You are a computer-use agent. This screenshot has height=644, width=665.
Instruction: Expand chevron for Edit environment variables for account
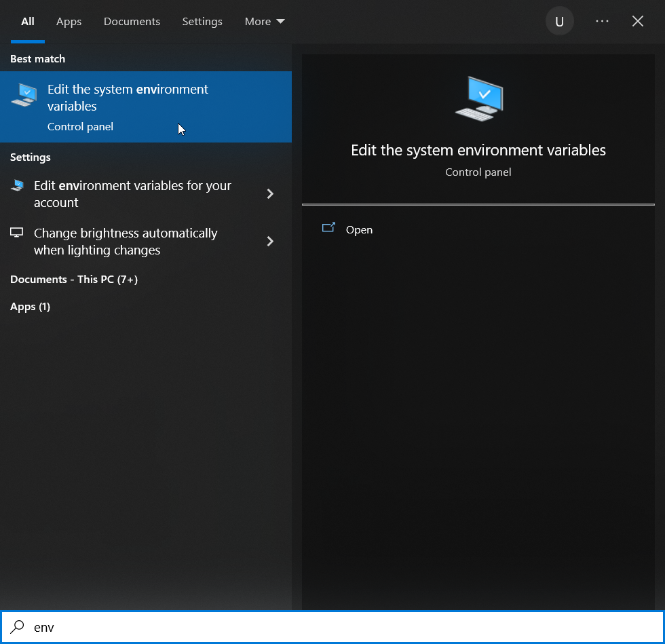pyautogui.click(x=270, y=194)
